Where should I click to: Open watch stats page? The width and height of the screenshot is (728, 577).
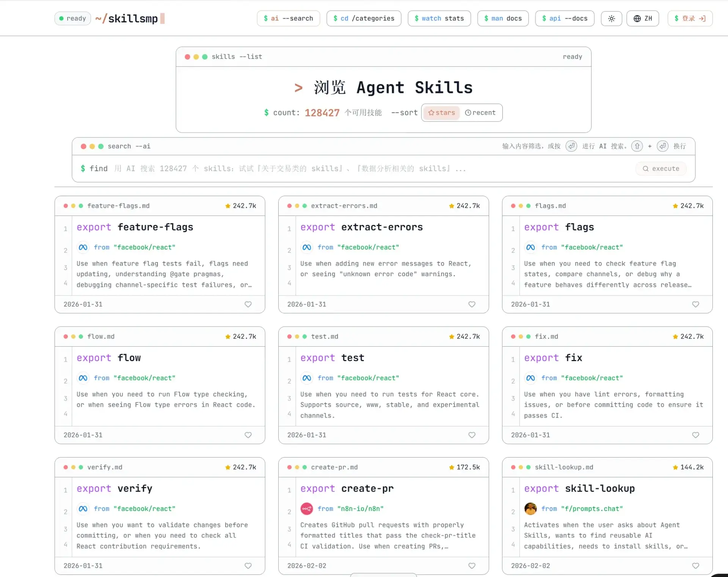[439, 19]
